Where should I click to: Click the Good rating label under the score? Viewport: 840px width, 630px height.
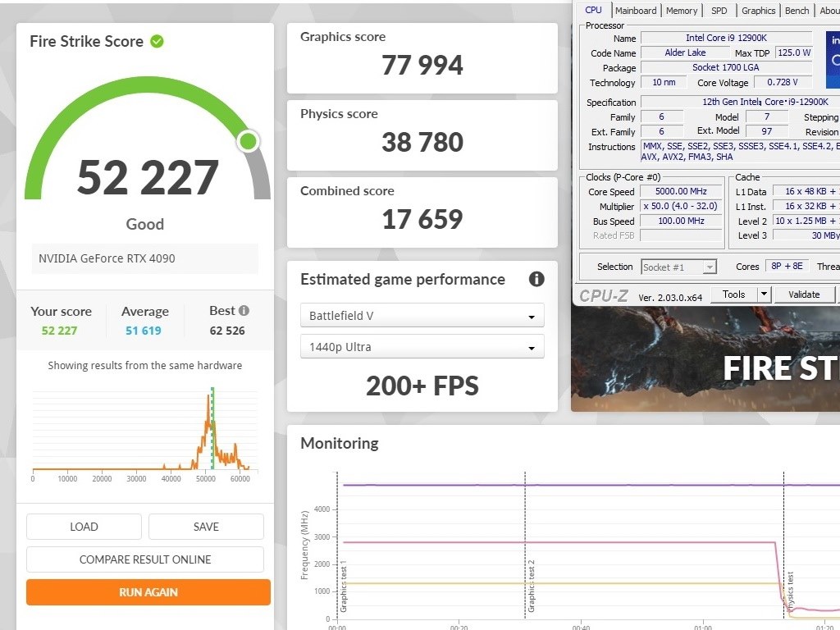point(145,224)
